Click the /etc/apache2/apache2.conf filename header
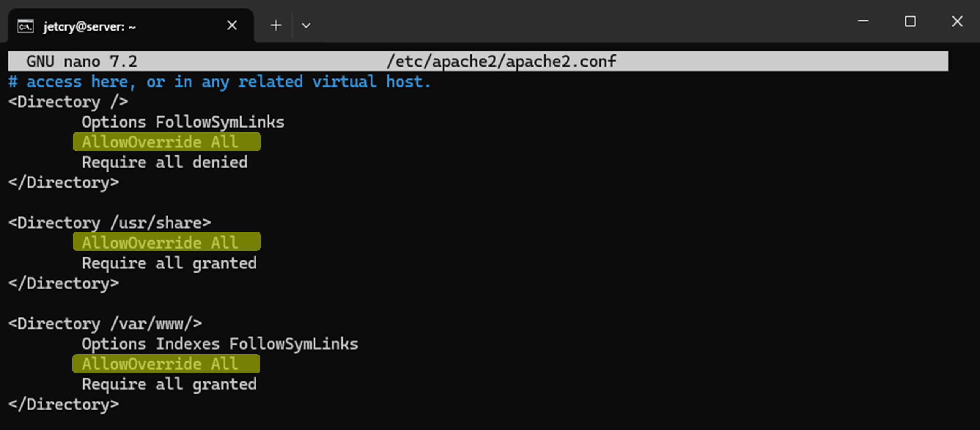The width and height of the screenshot is (980, 430). click(501, 61)
